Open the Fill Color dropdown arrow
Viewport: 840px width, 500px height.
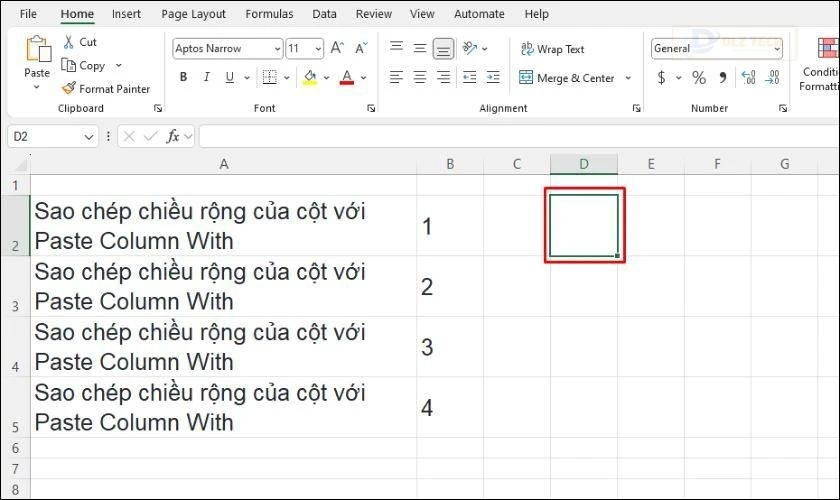coord(326,78)
